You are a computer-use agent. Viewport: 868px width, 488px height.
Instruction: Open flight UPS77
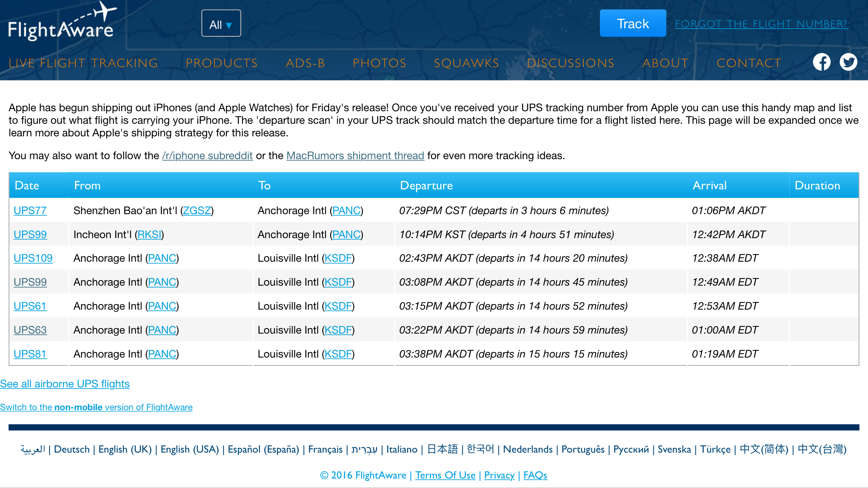[30, 211]
